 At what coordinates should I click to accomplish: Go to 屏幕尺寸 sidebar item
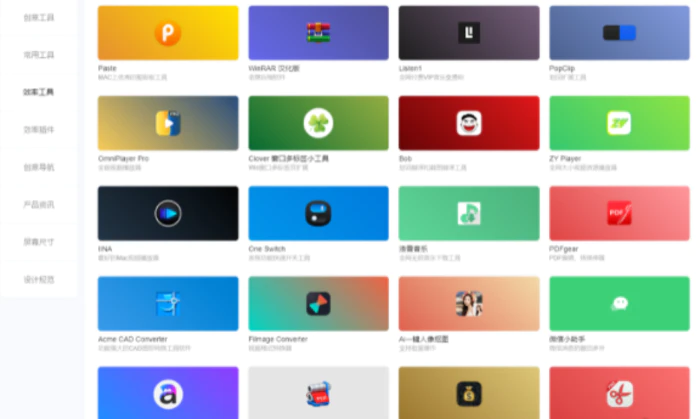(x=39, y=242)
